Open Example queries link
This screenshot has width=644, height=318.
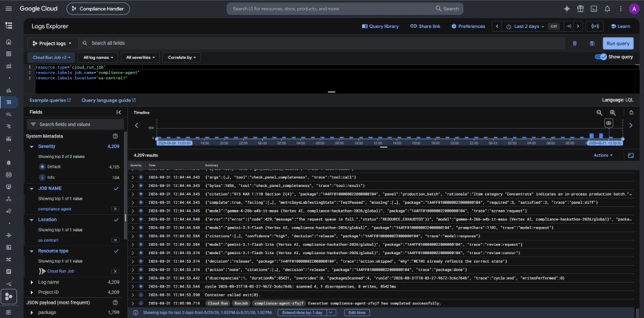50,100
